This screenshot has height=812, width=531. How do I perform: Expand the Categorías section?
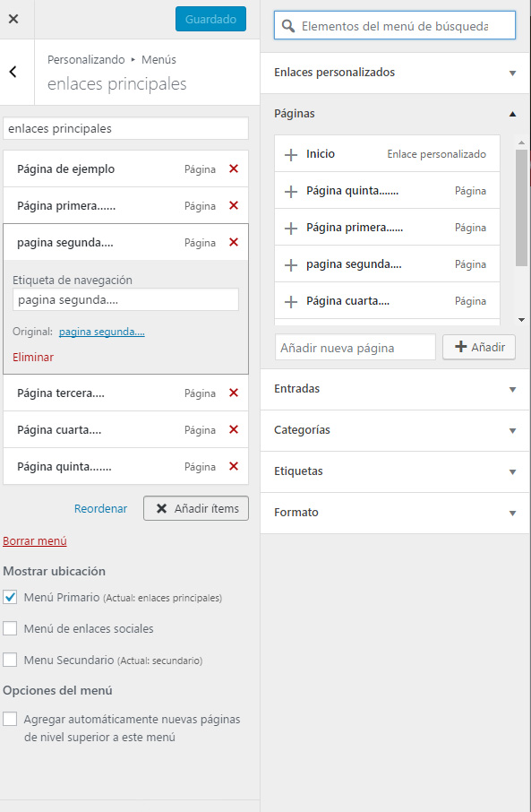[x=394, y=430]
